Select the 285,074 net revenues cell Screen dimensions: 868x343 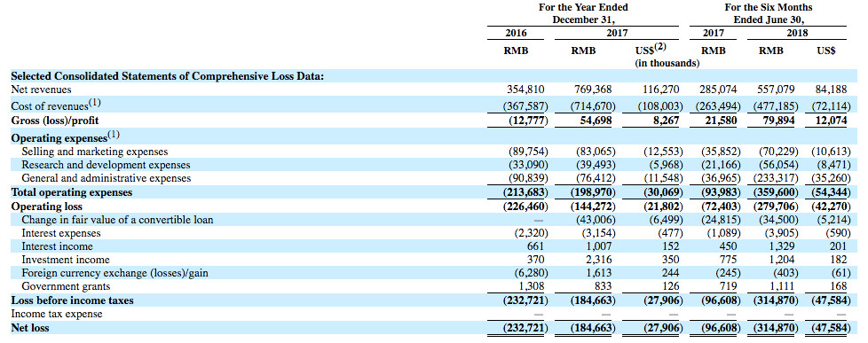tap(717, 89)
